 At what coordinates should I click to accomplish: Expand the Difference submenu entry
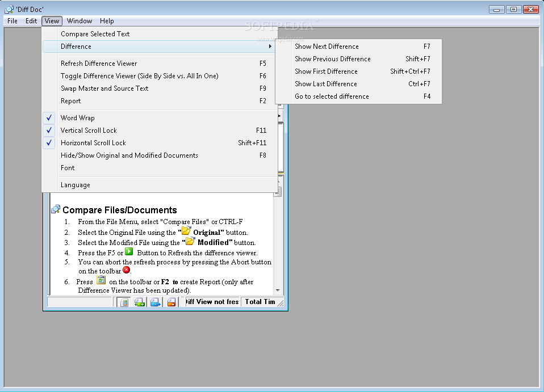tap(159, 47)
